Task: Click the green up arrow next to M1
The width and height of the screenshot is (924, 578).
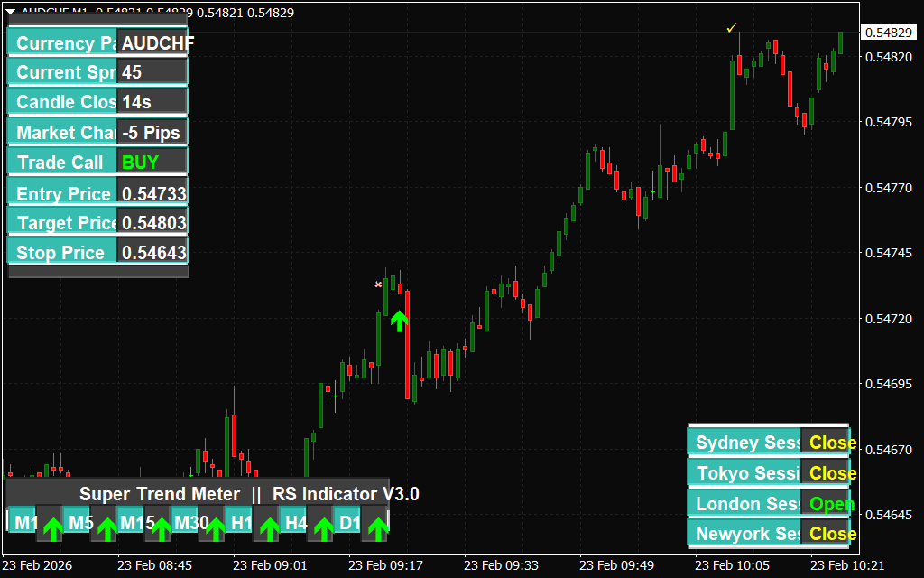Action: (x=52, y=529)
